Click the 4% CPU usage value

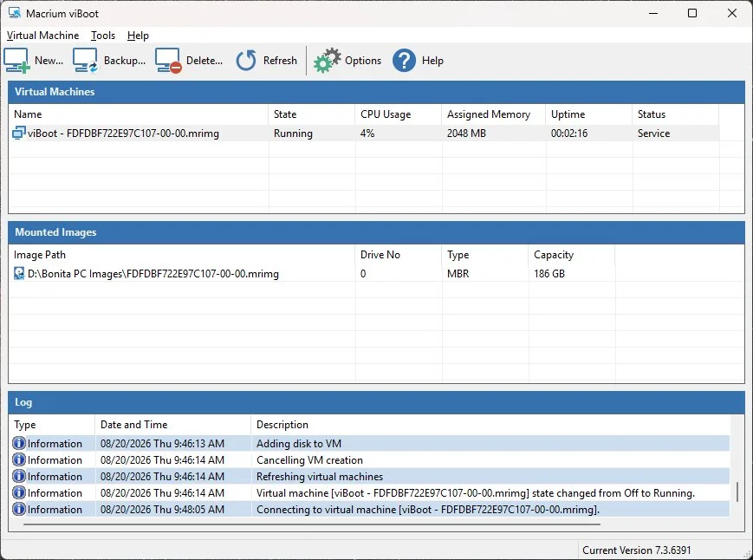tap(367, 133)
